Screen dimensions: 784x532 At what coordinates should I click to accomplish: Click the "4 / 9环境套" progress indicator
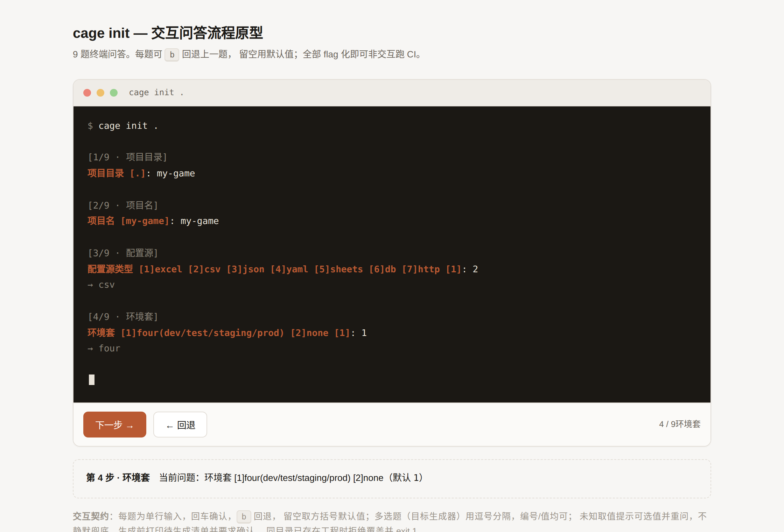tap(680, 424)
